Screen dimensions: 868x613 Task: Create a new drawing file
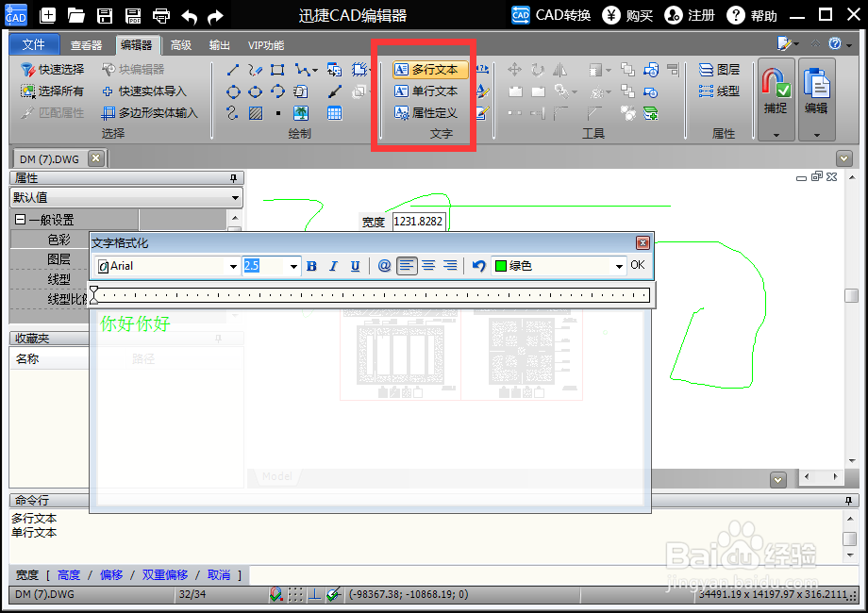47,15
